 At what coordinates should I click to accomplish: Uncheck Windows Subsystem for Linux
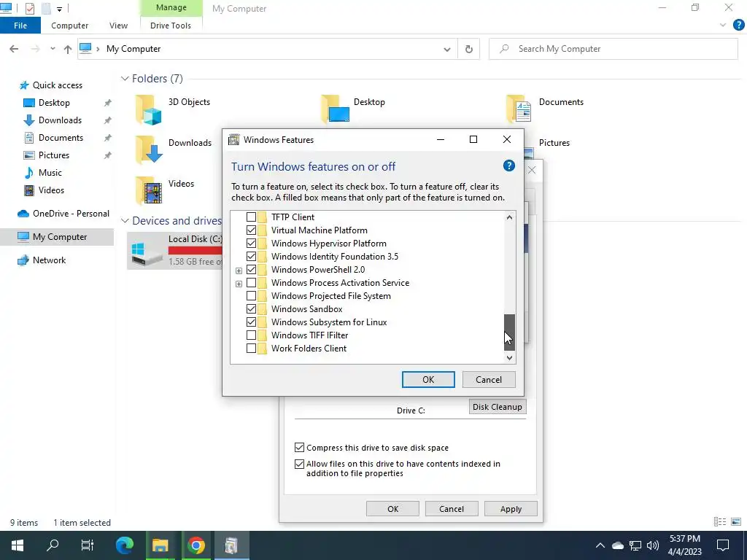tap(251, 322)
